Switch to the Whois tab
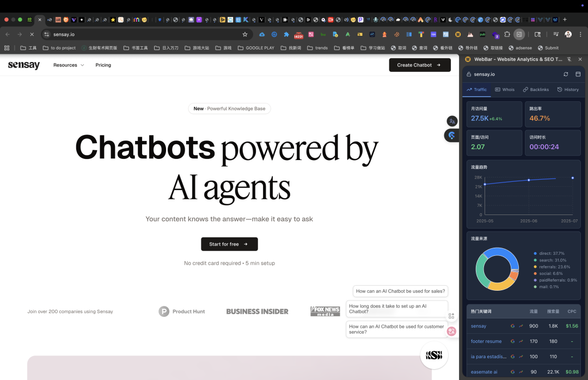588x380 pixels. pyautogui.click(x=505, y=90)
